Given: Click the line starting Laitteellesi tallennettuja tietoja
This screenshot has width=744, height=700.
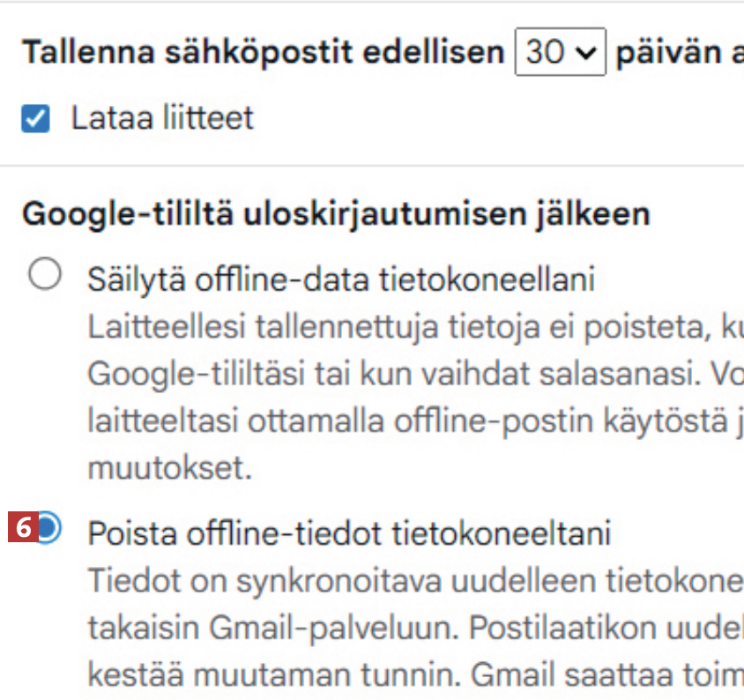Looking at the screenshot, I should coord(414,329).
